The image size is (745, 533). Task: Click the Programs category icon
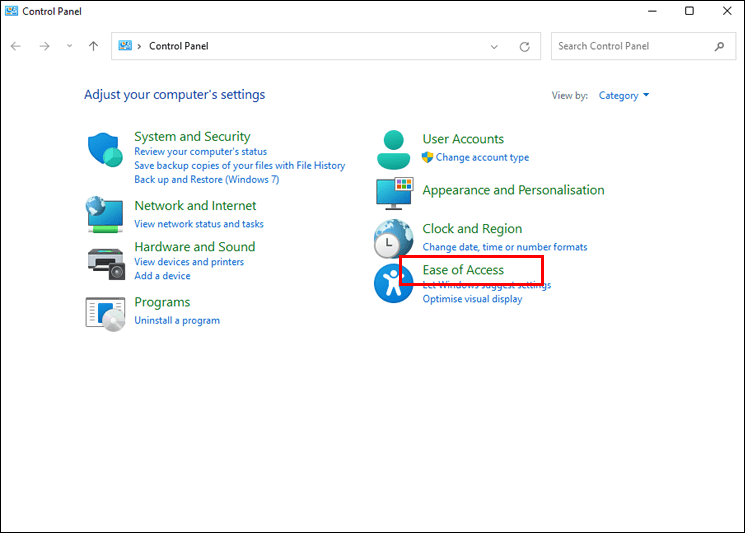point(105,313)
